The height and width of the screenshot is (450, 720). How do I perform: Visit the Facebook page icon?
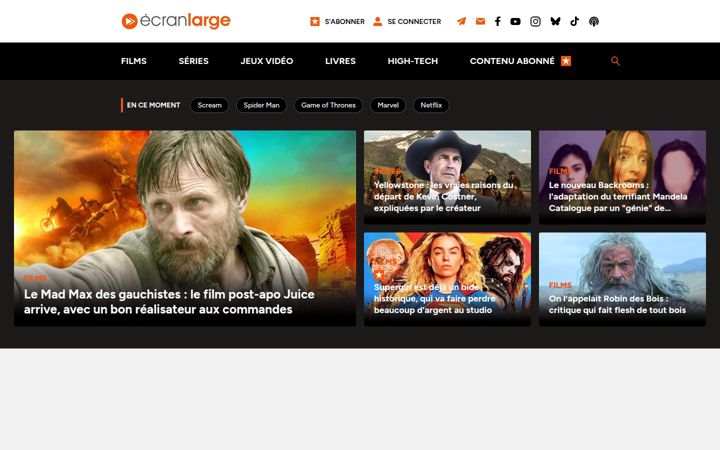pyautogui.click(x=497, y=22)
